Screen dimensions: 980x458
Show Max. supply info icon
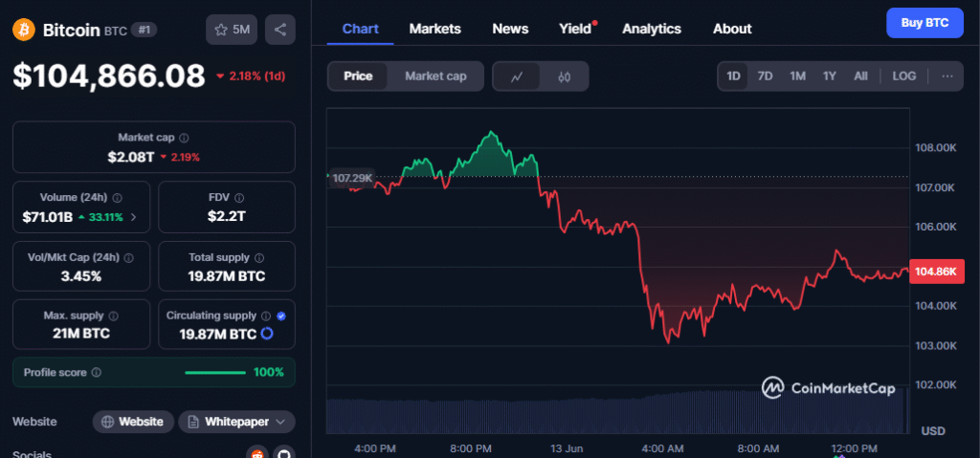[x=114, y=316]
